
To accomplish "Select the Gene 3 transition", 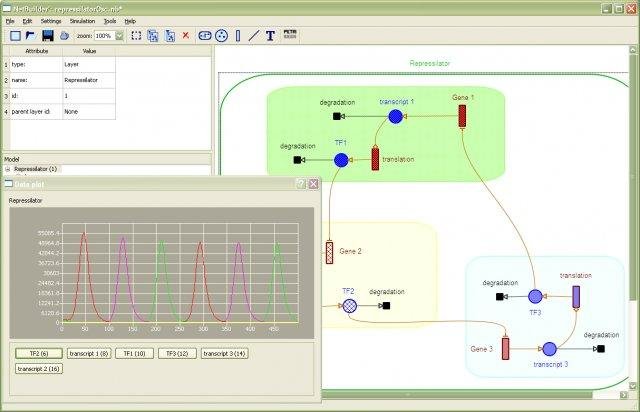I will click(x=505, y=349).
